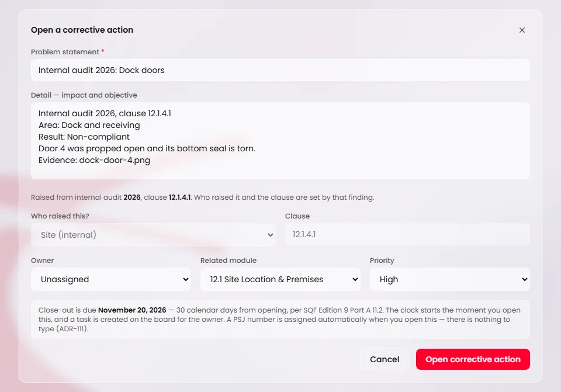Viewport: 561px width, 392px height.
Task: Click the line Area: Dock and receiving
Action: click(89, 125)
